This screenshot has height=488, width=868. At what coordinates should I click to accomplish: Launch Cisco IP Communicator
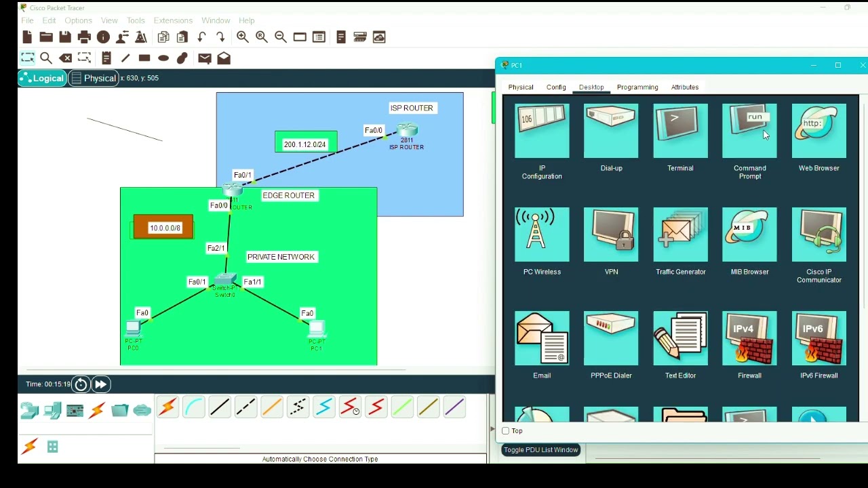click(x=818, y=235)
